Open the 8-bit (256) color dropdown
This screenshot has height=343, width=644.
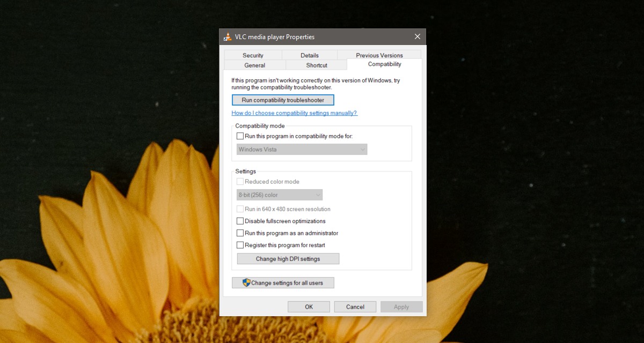pyautogui.click(x=280, y=195)
